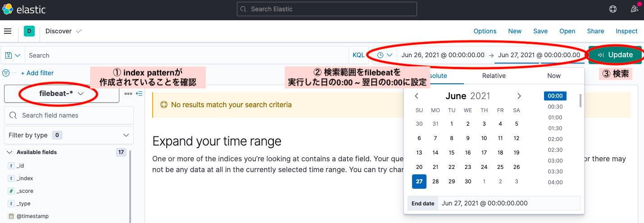Image resolution: width=644 pixels, height=223 pixels.
Task: Select May 31 in the calendar
Action: (x=435, y=124)
